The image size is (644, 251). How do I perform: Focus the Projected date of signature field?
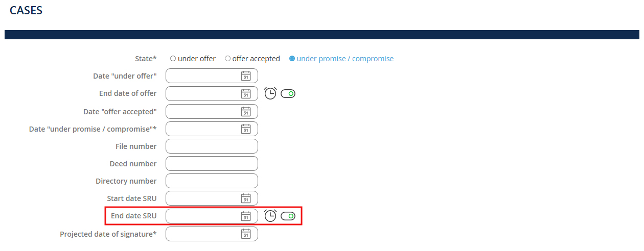pos(203,234)
